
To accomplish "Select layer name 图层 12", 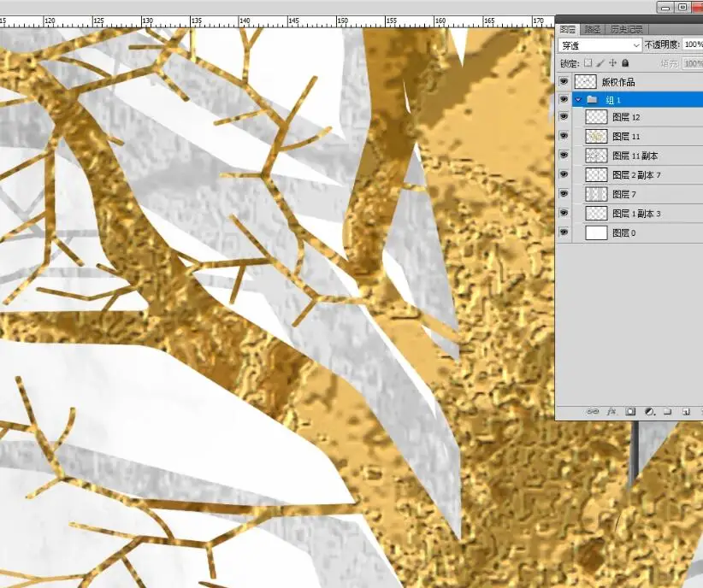I will click(x=626, y=117).
